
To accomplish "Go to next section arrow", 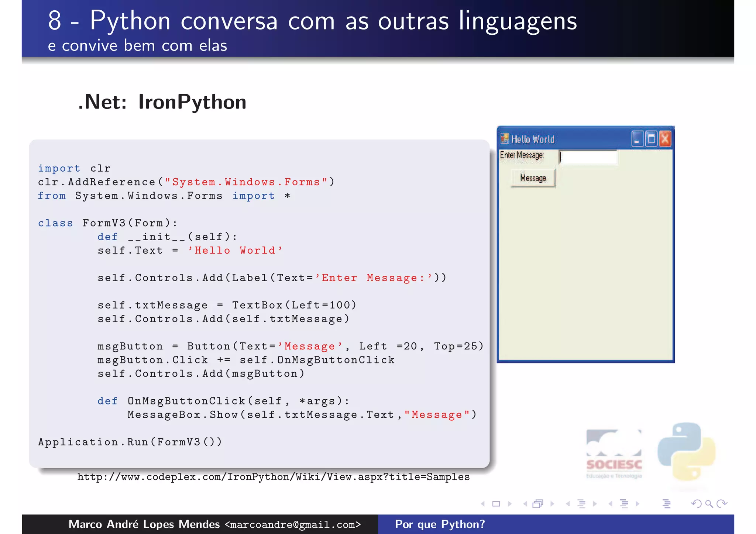I will click(638, 504).
